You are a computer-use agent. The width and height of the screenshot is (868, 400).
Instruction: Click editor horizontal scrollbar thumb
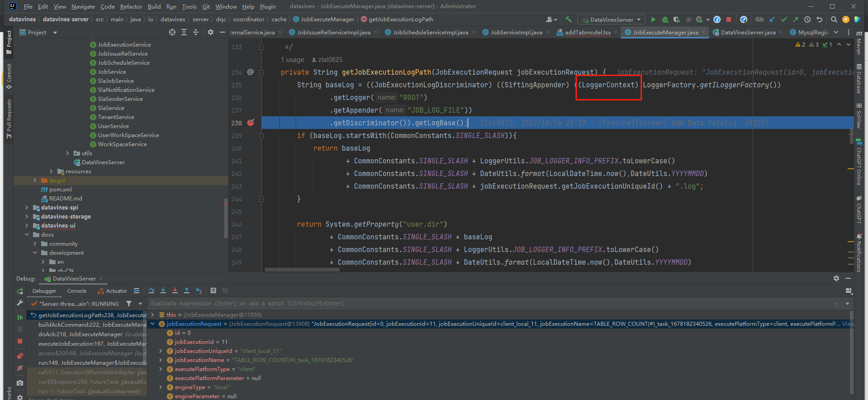[302, 270]
